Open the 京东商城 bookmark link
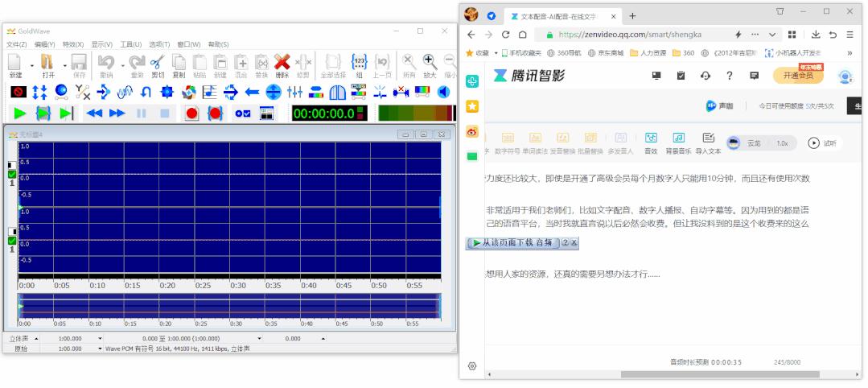 click(x=607, y=53)
